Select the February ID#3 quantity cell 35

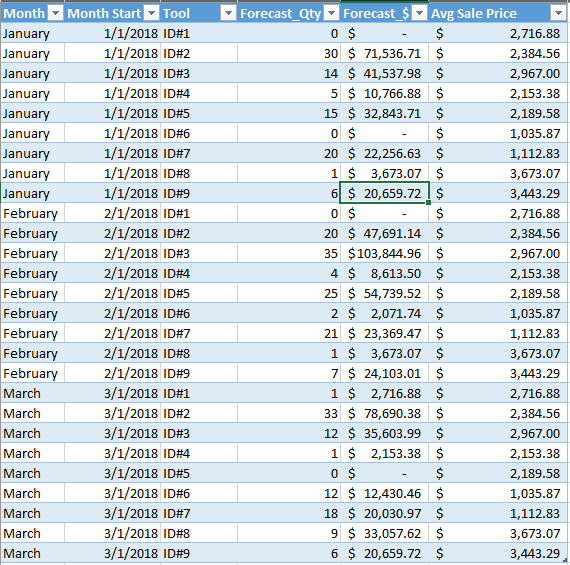point(289,253)
